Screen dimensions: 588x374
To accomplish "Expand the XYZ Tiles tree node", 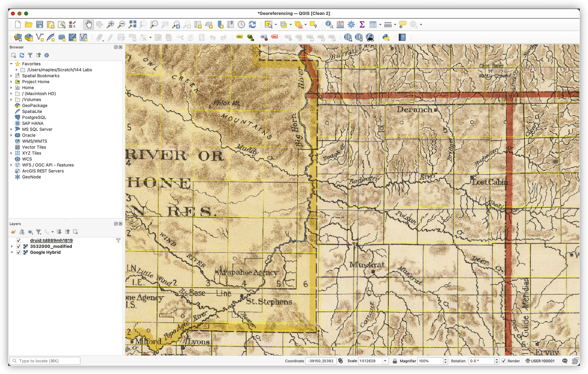I will [12, 153].
